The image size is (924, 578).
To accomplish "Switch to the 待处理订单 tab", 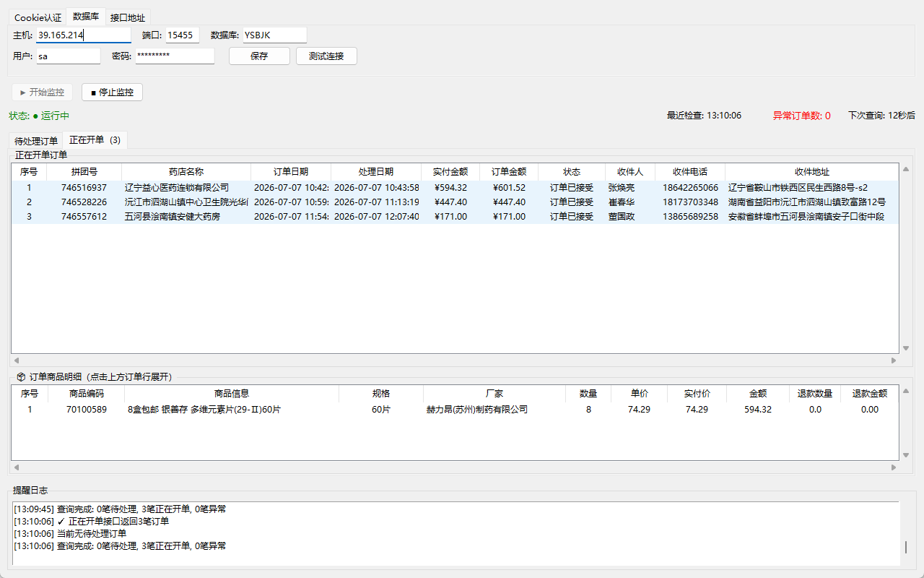I will tap(36, 141).
